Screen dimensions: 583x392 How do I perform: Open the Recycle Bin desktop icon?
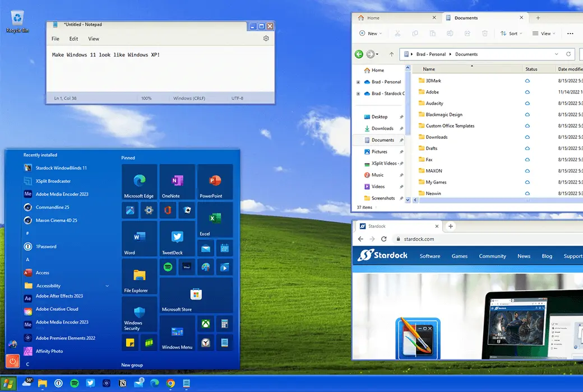click(17, 21)
